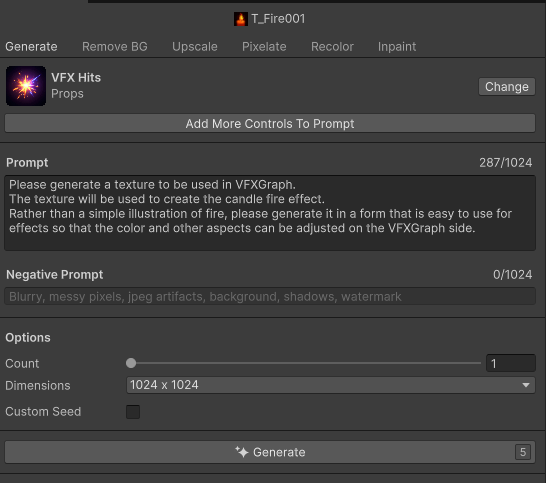The height and width of the screenshot is (483, 546).
Task: Click the Count number field
Action: [x=510, y=363]
